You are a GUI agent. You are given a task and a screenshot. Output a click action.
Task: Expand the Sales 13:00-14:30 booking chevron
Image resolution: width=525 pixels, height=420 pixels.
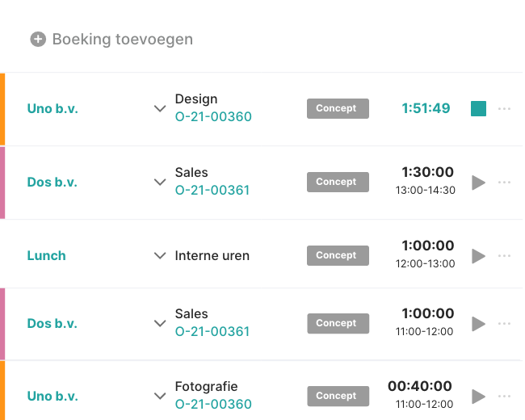(x=160, y=182)
